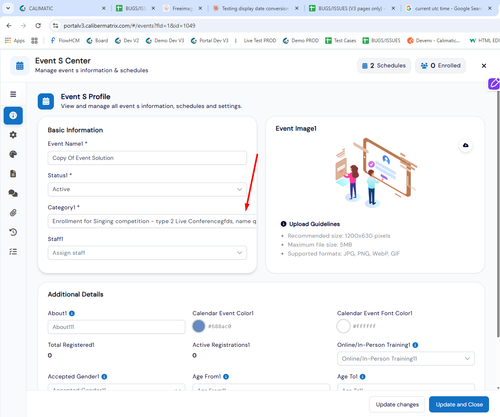Image resolution: width=500 pixels, height=417 pixels.
Task: Click the info icon beside Online/In-Person Training1
Action: click(415, 345)
